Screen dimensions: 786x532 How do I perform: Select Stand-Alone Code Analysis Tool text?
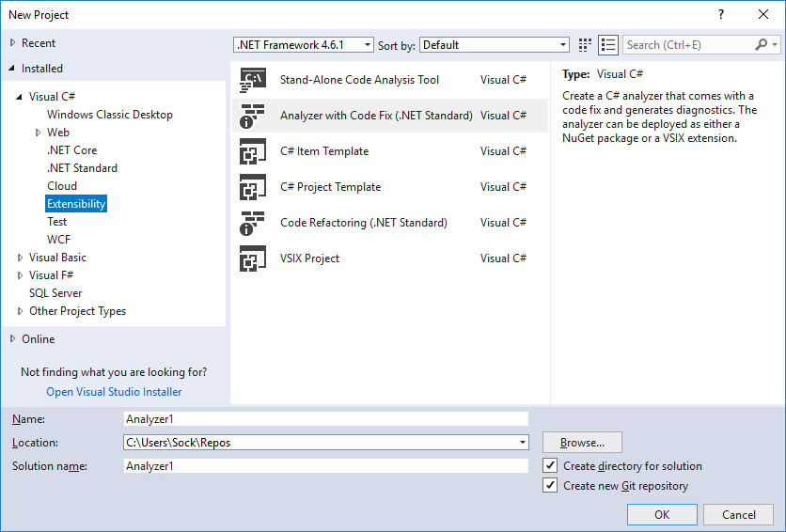(359, 80)
